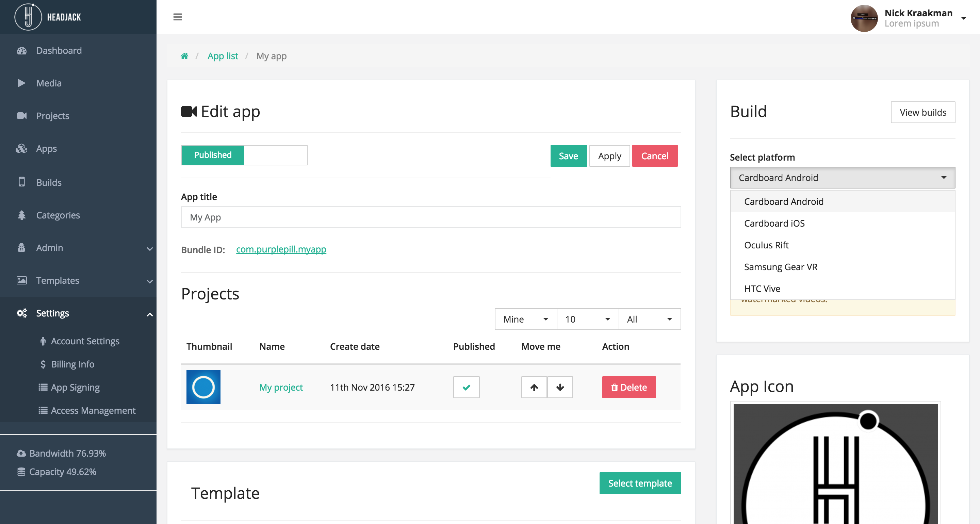The height and width of the screenshot is (524, 980).
Task: Open the com.purplepill.myapp bundle link
Action: click(x=281, y=249)
